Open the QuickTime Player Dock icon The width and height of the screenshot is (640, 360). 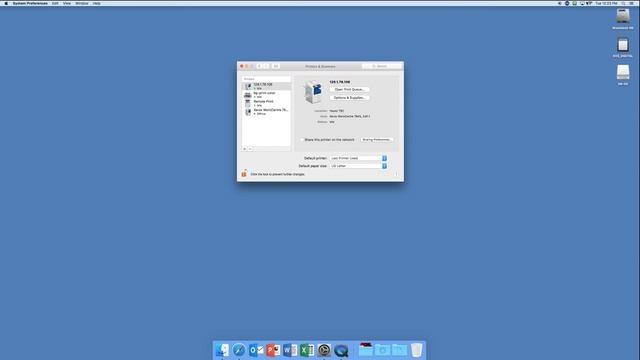(341, 350)
